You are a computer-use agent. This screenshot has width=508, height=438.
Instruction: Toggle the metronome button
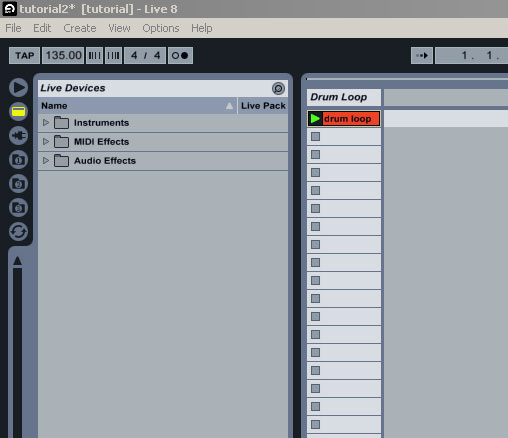[180, 55]
